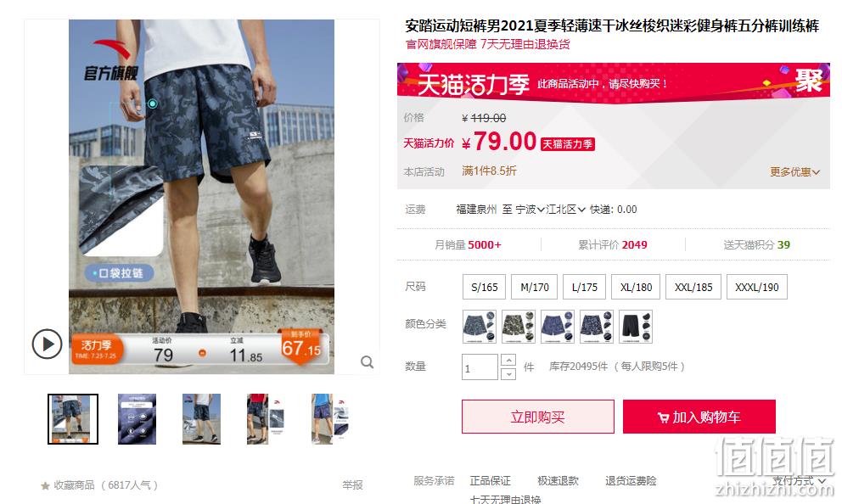Select size S/165

485,287
